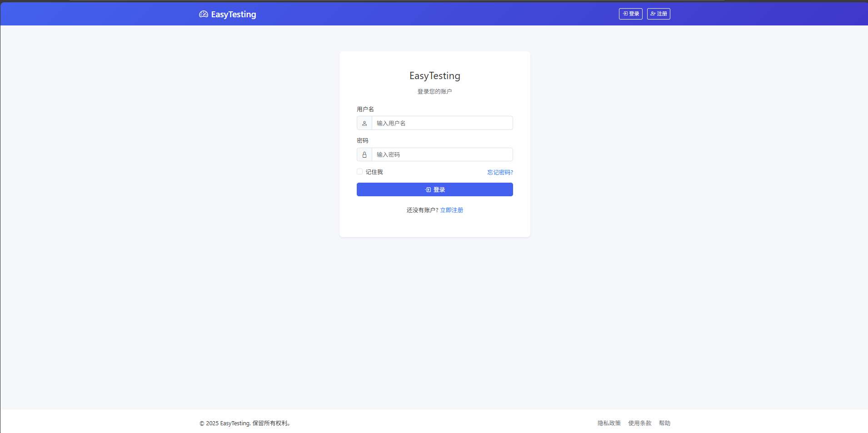Focus the 输入密码 input field

click(442, 154)
